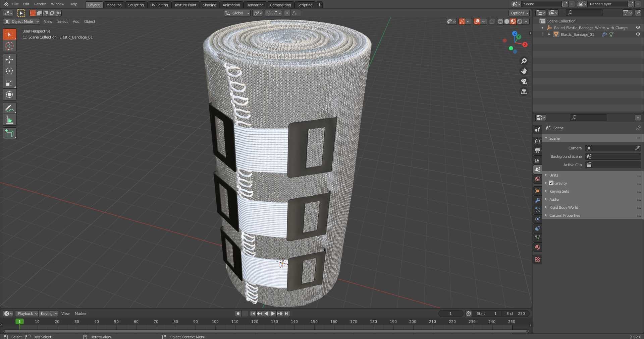Toggle X-ray view in the viewport header
The height and width of the screenshot is (339, 644).
pos(492,21)
